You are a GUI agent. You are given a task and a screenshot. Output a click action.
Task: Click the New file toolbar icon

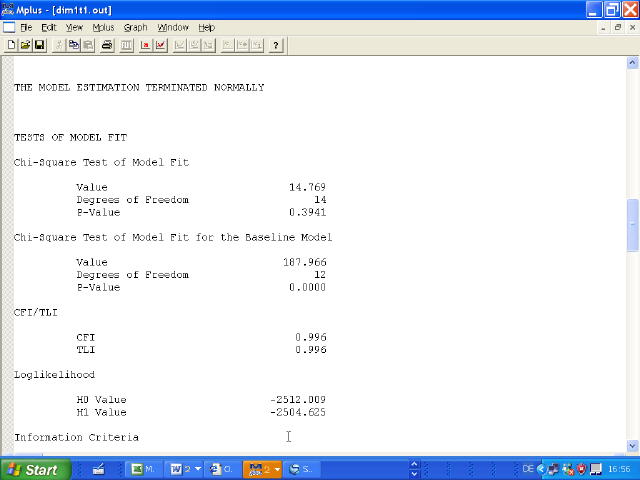[11, 45]
